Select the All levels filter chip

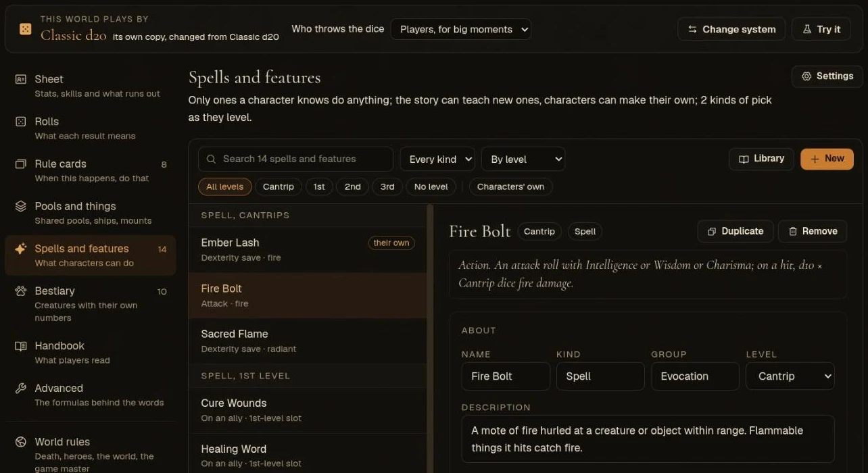[224, 186]
